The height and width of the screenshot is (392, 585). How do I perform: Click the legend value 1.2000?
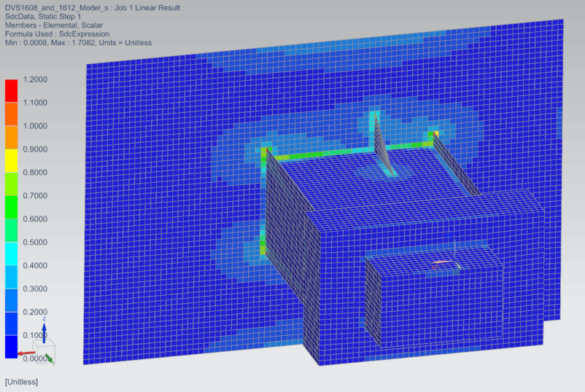pos(35,79)
